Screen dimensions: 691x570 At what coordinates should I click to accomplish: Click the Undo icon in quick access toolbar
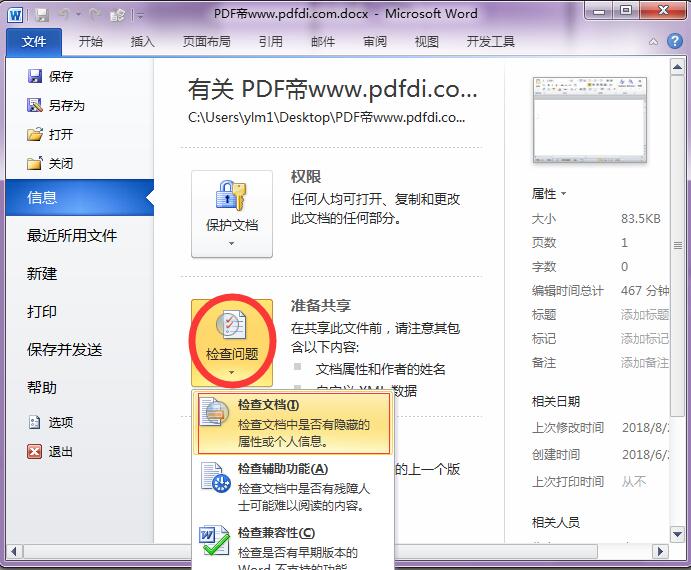pyautogui.click(x=64, y=15)
